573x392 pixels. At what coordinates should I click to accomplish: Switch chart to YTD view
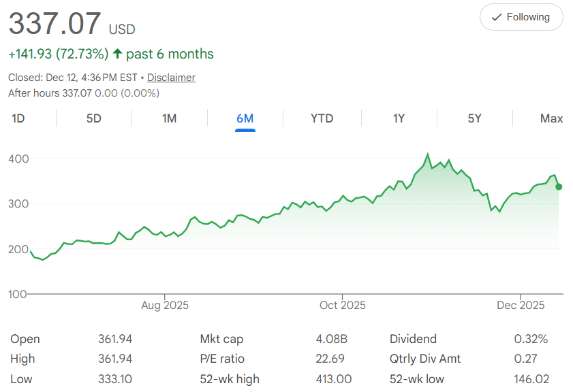point(322,118)
